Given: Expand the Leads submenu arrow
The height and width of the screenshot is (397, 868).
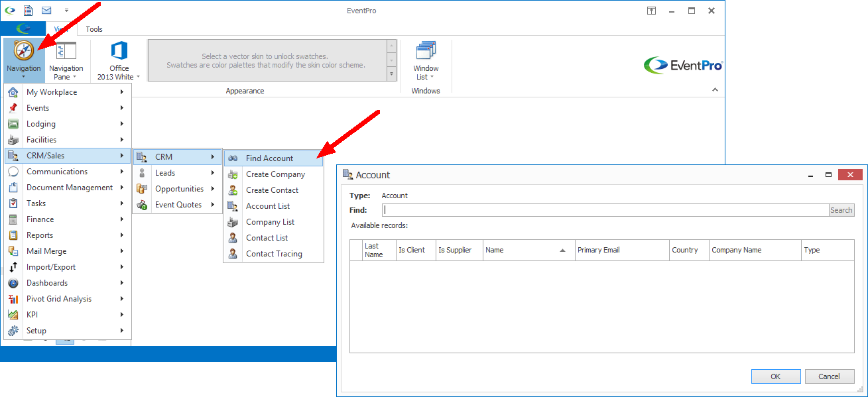Looking at the screenshot, I should pos(213,173).
